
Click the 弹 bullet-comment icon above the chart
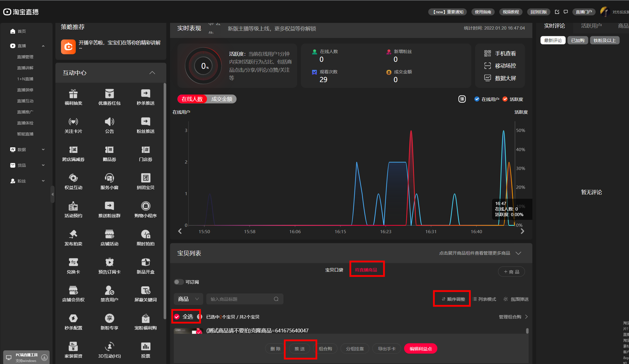point(462,99)
